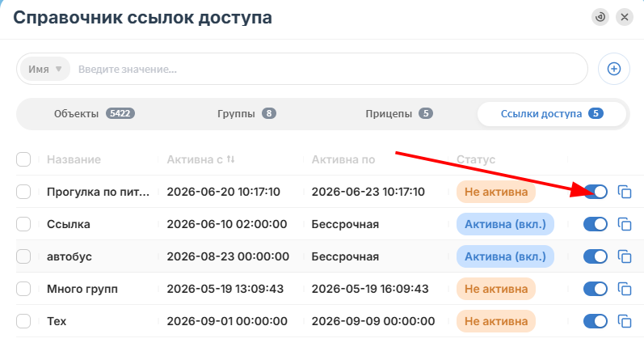
Task: Click the Не активна badge in Прогулка row
Action: tap(496, 192)
